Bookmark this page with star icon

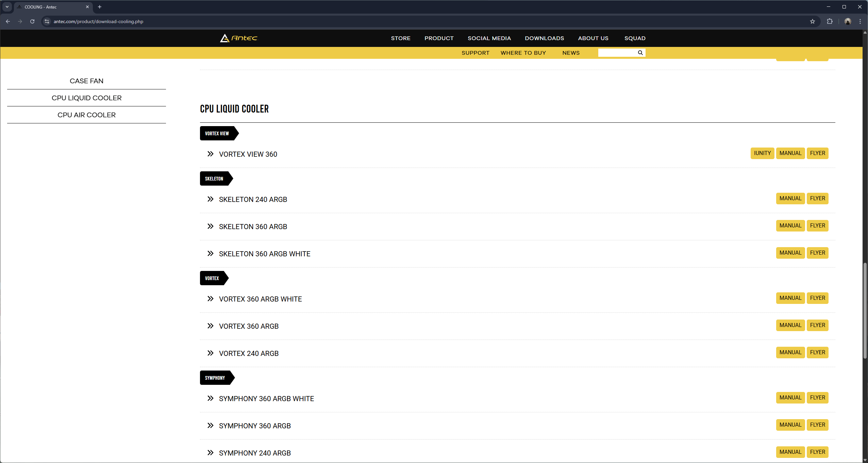point(813,21)
